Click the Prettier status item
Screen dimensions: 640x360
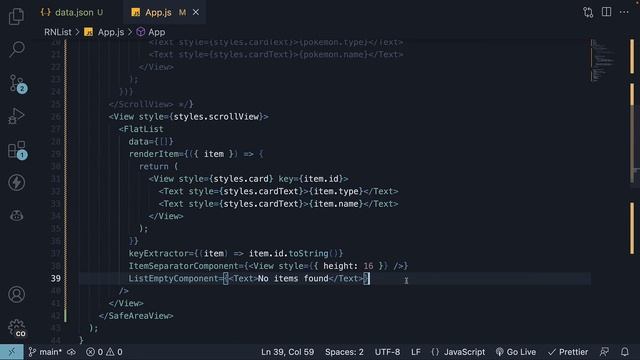(x=568, y=352)
